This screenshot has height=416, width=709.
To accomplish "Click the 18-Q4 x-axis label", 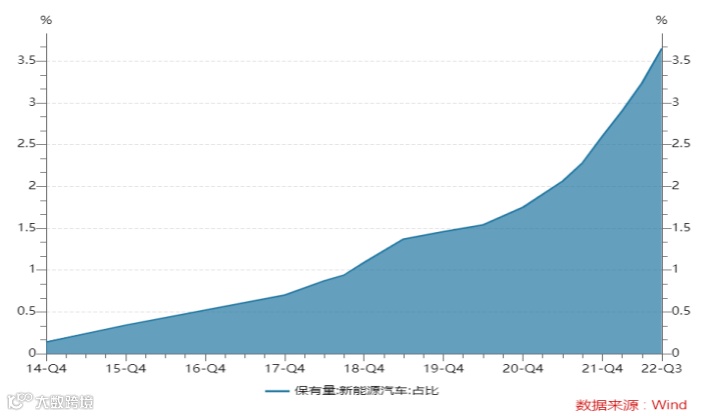I will [364, 369].
